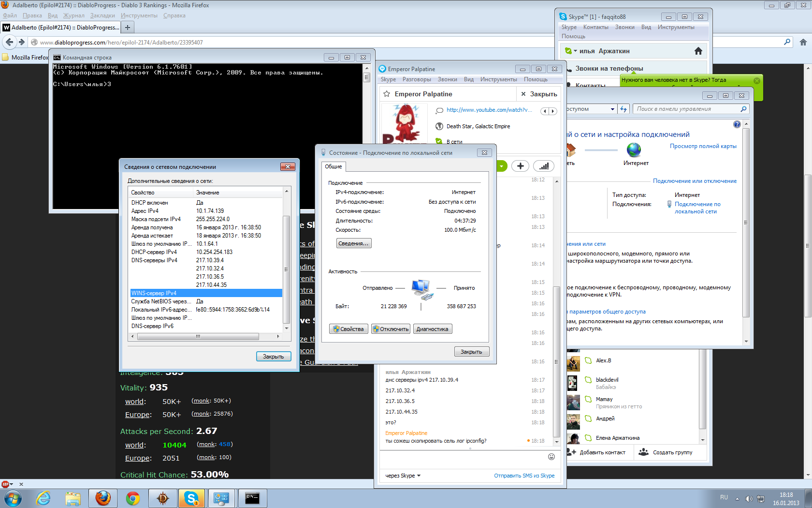Image resolution: width=812 pixels, height=508 pixels.
Task: Open 'Помощь' menu in main Skype window
Action: point(573,36)
